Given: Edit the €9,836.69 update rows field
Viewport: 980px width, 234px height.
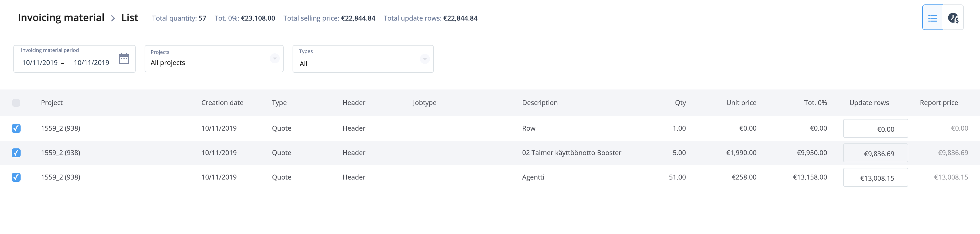Looking at the screenshot, I should (x=875, y=153).
